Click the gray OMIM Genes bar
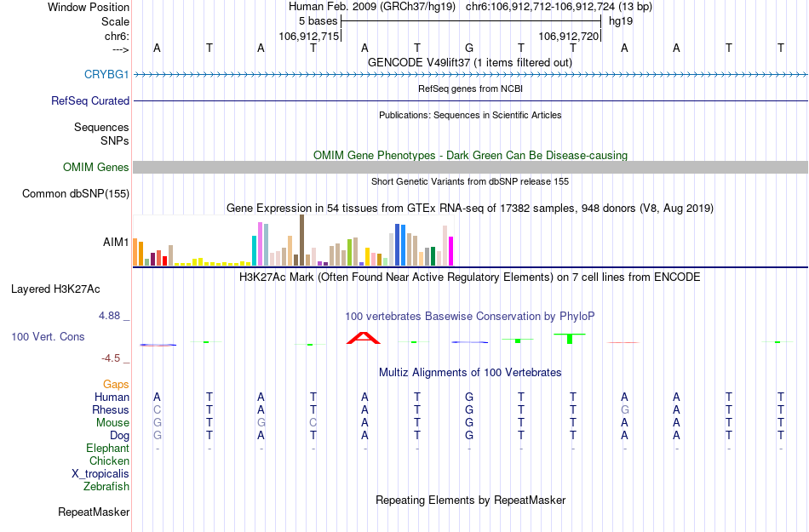The width and height of the screenshot is (809, 532). [470, 167]
